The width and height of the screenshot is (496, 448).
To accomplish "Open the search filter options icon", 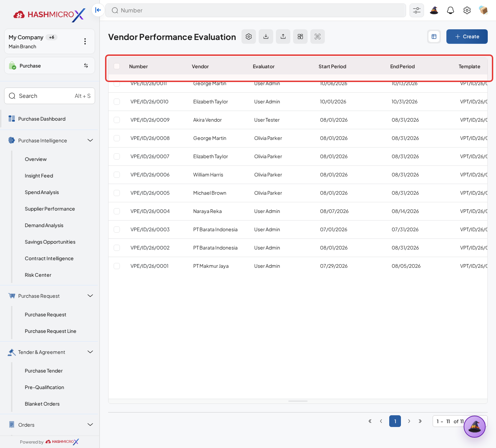I will (x=417, y=10).
